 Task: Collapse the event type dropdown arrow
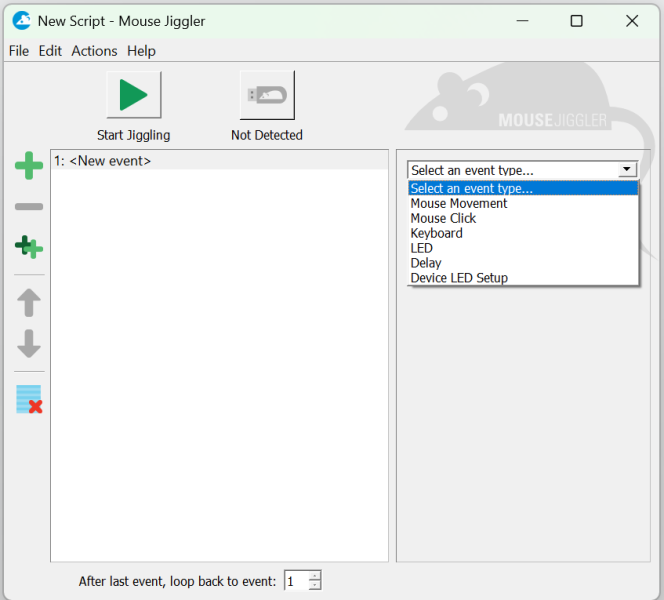coord(627,170)
